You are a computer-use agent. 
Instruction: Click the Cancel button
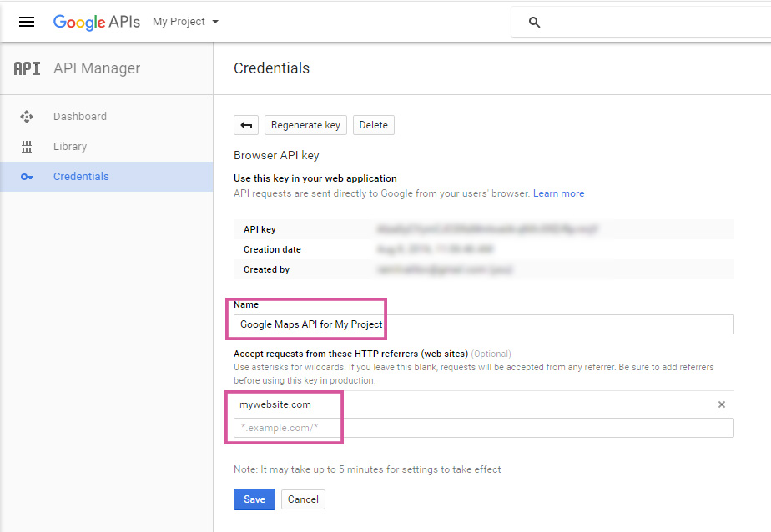(x=303, y=499)
